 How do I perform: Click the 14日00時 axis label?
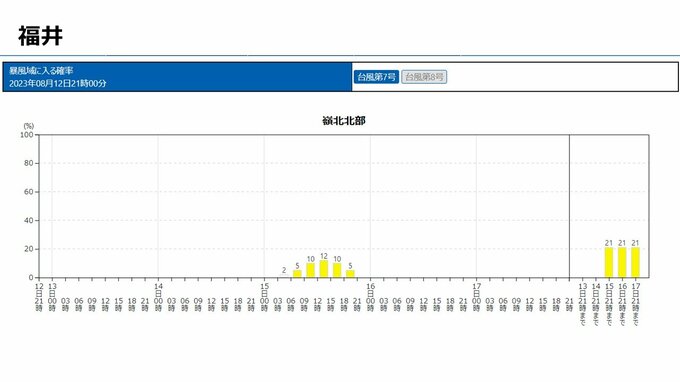click(158, 297)
